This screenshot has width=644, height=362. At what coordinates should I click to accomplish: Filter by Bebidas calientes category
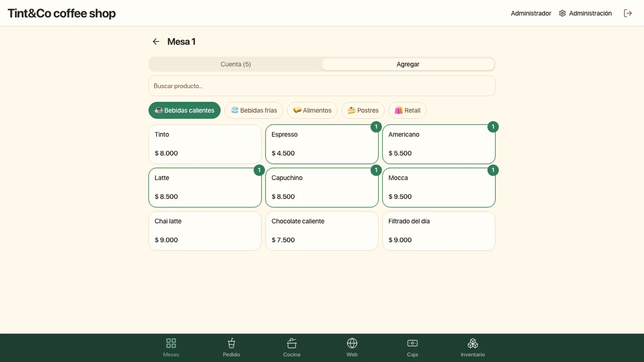click(184, 110)
